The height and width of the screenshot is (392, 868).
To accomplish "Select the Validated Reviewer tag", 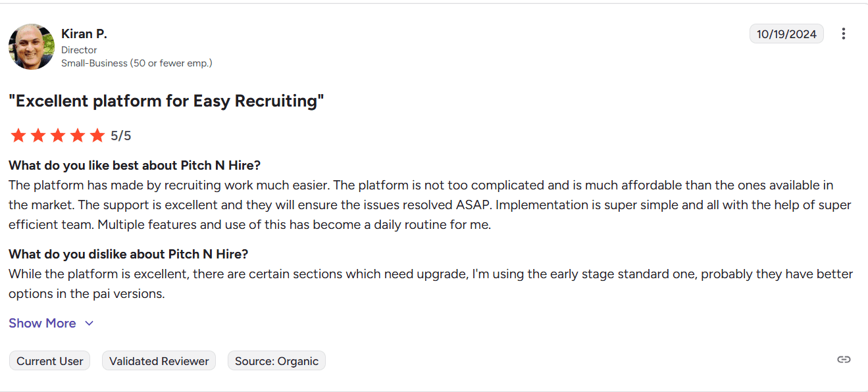I will click(159, 361).
